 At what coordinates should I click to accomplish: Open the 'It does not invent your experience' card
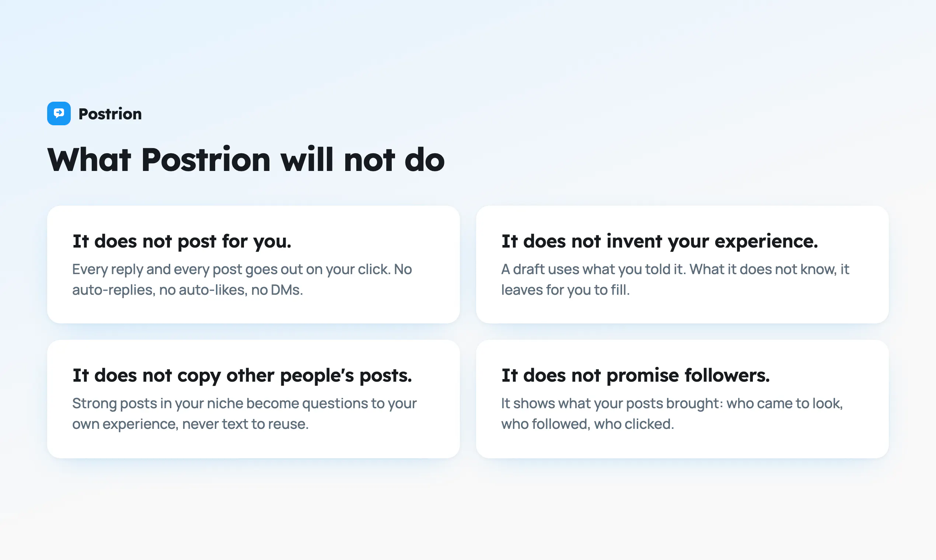[682, 265]
